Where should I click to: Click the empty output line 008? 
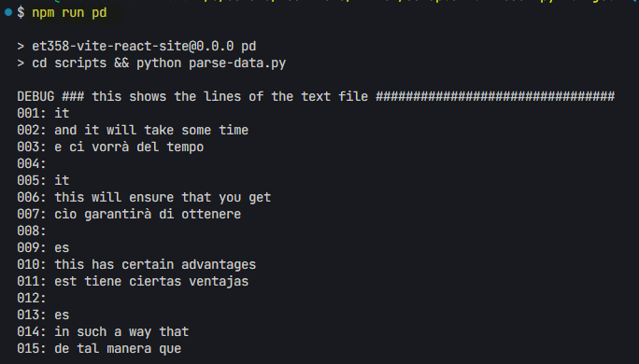pyautogui.click(x=32, y=231)
